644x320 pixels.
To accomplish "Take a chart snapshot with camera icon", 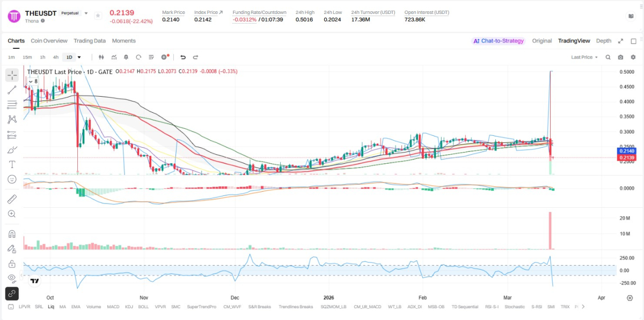I will click(620, 57).
